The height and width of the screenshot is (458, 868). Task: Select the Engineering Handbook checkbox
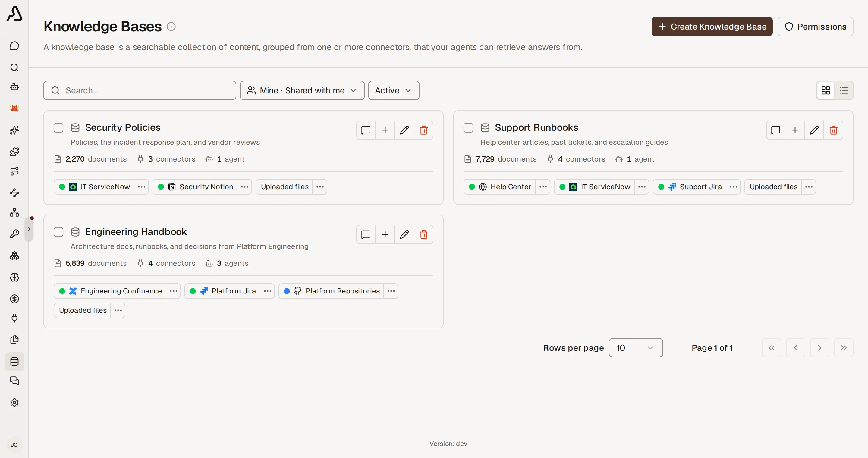[59, 232]
